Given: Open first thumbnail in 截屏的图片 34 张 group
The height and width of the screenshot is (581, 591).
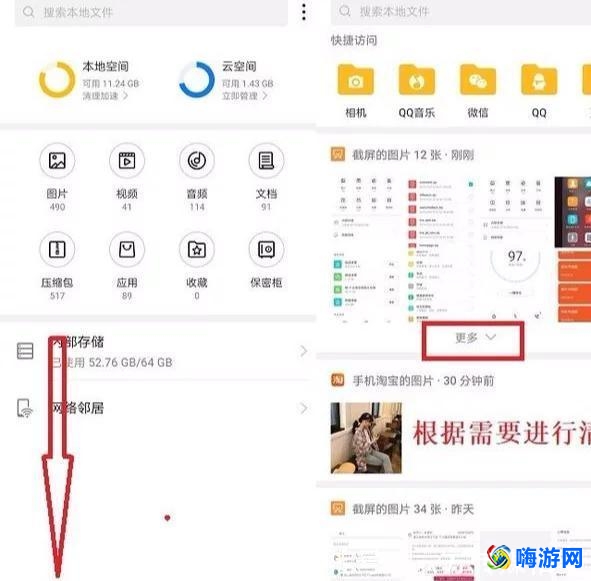Looking at the screenshot, I should coord(365,554).
